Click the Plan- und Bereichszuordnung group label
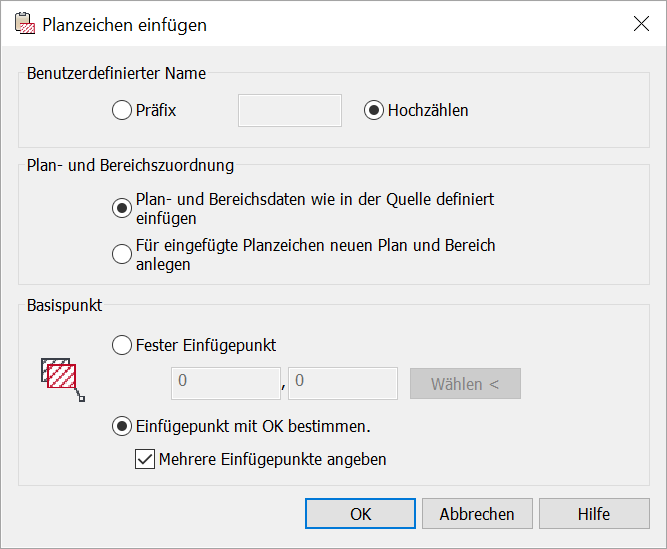 130,166
